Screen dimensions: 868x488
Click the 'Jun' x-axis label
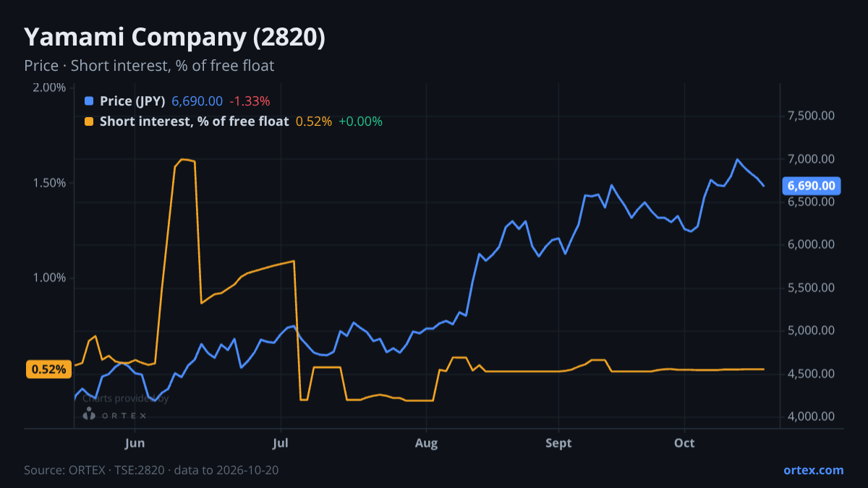coord(135,442)
